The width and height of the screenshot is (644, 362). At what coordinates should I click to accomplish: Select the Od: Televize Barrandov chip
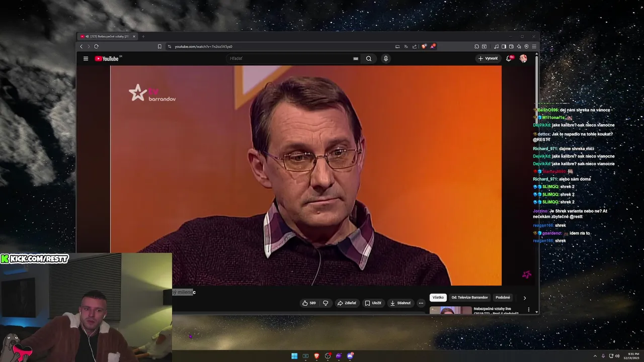pyautogui.click(x=469, y=298)
